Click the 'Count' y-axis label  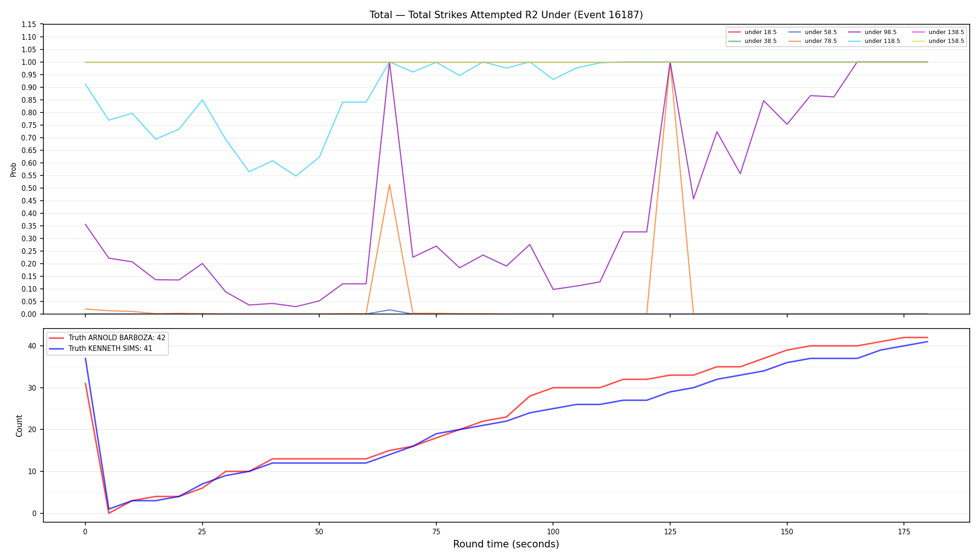click(19, 426)
